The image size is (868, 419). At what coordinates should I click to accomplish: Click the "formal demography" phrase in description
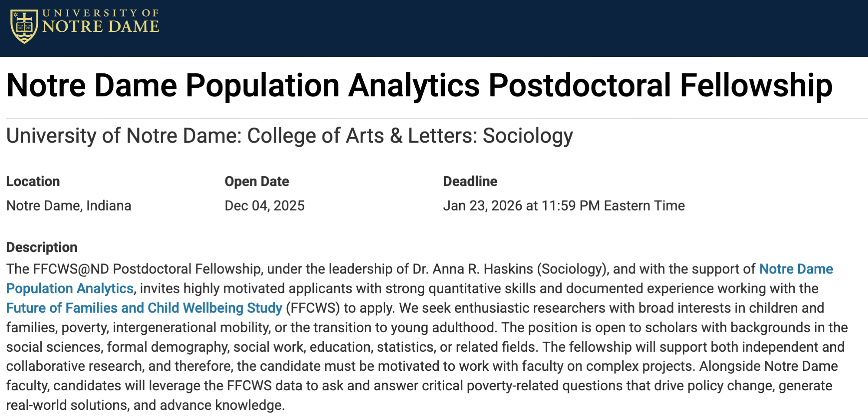168,347
